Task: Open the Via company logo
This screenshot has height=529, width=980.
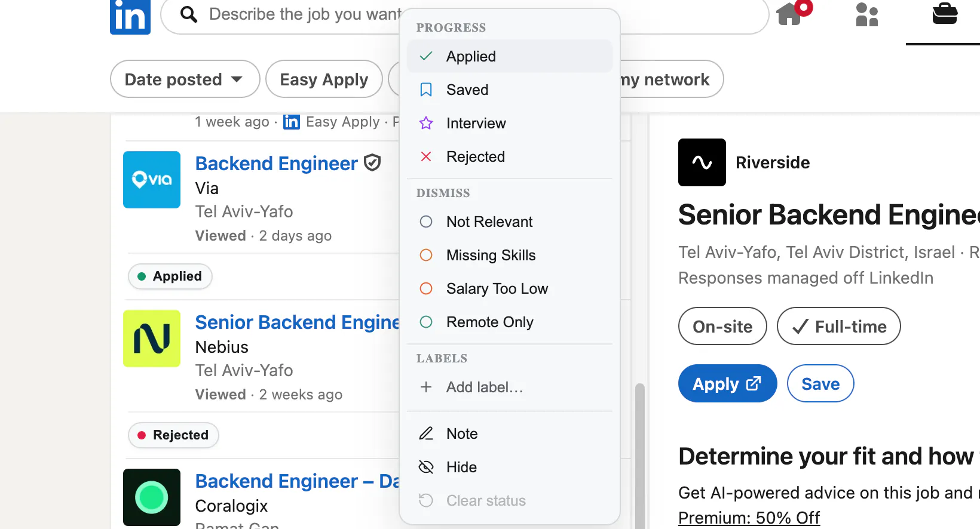Action: [x=152, y=180]
